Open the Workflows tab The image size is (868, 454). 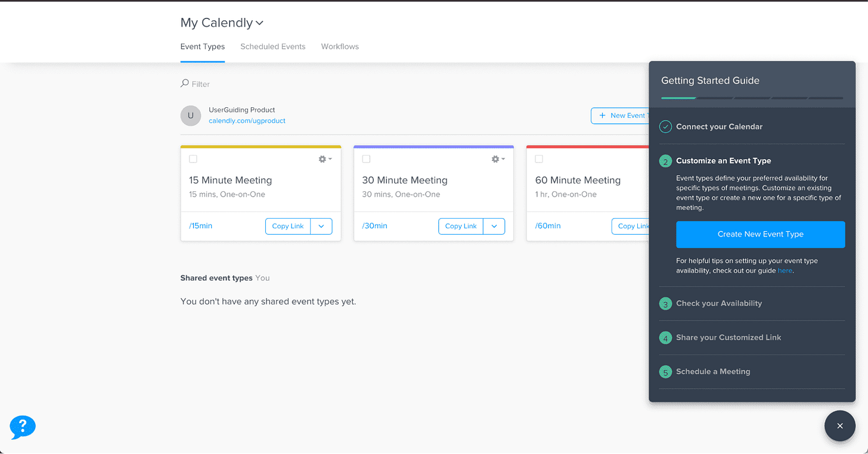339,46
